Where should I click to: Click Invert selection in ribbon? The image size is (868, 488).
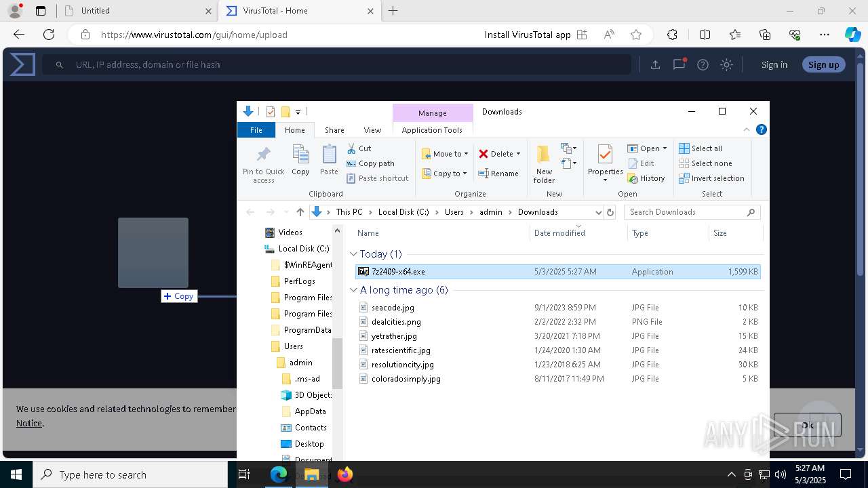pos(711,178)
